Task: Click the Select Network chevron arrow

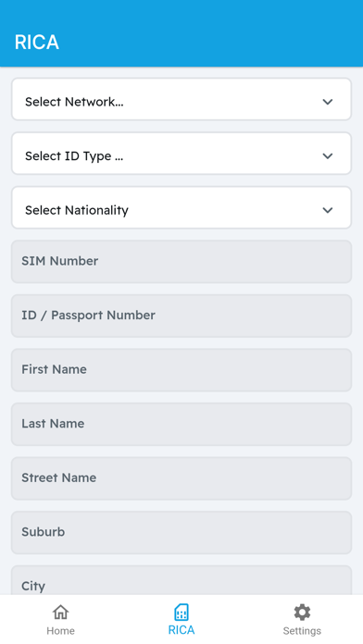Action: (x=328, y=102)
